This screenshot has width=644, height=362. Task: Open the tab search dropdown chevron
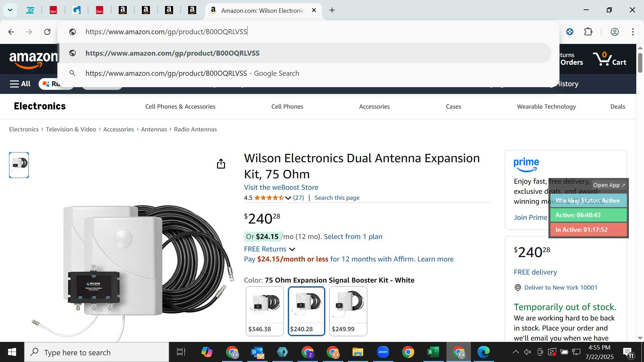click(10, 10)
